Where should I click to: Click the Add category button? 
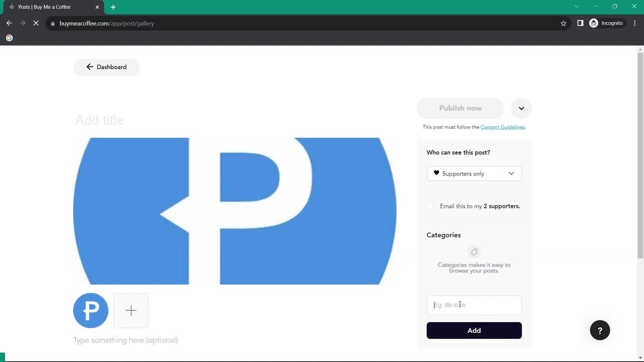tap(474, 330)
